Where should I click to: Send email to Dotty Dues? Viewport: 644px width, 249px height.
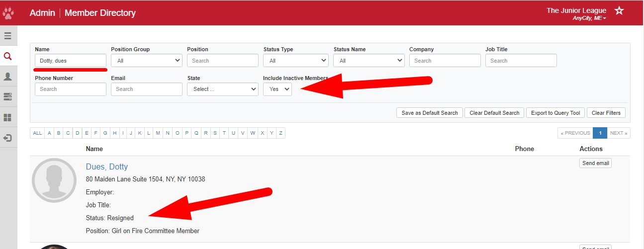pyautogui.click(x=595, y=163)
